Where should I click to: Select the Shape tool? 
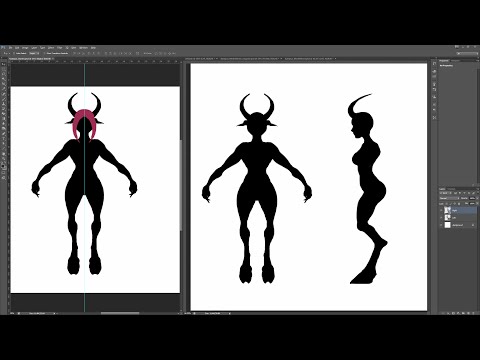[4, 149]
